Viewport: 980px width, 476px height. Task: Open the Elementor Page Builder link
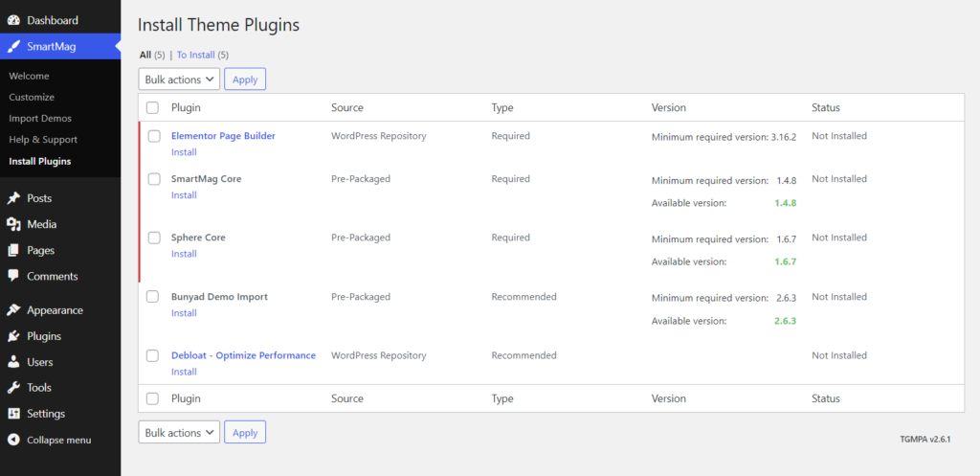pyautogui.click(x=223, y=136)
